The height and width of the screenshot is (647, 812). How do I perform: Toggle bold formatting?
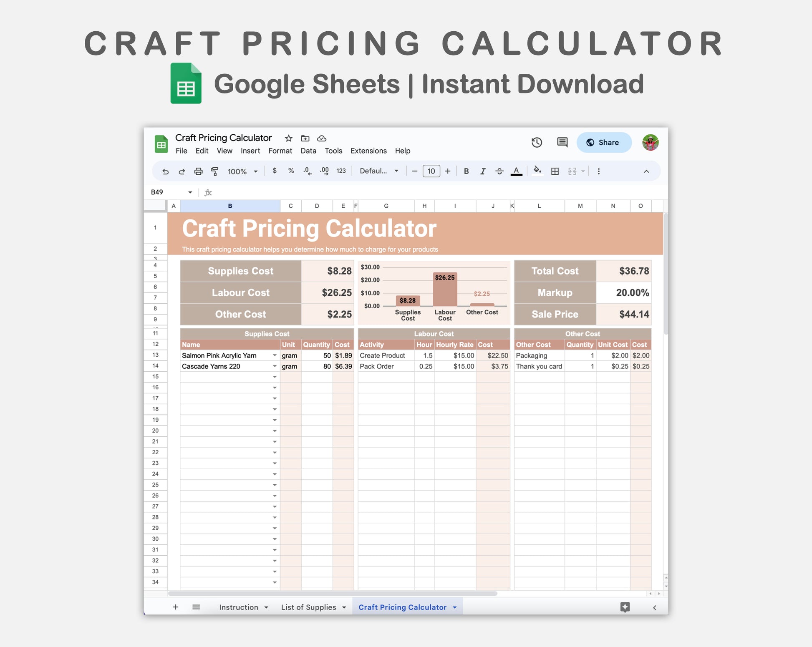[x=466, y=171]
